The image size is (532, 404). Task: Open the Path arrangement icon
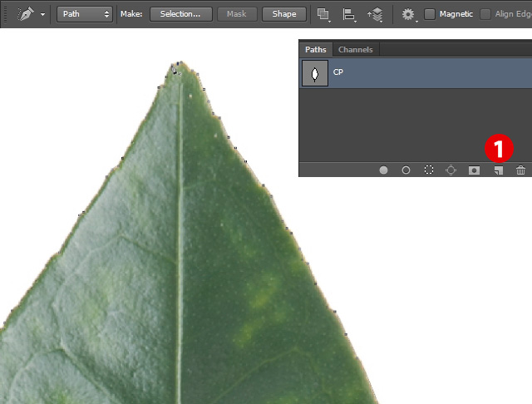375,14
